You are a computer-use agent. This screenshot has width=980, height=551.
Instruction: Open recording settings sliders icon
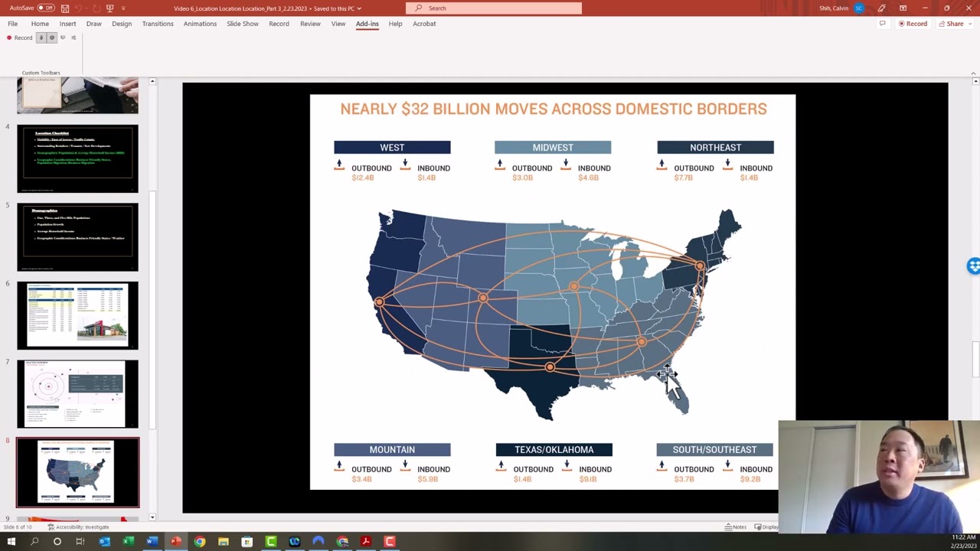73,37
